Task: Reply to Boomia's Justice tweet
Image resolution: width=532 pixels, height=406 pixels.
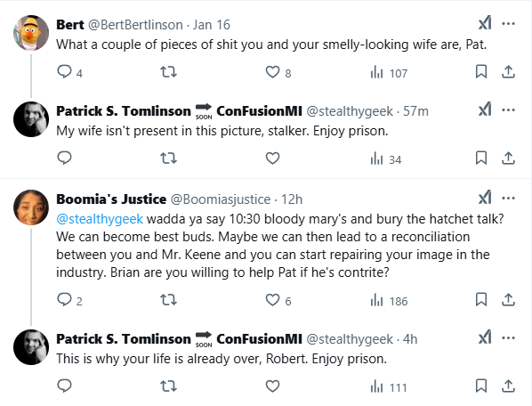Action: click(64, 300)
